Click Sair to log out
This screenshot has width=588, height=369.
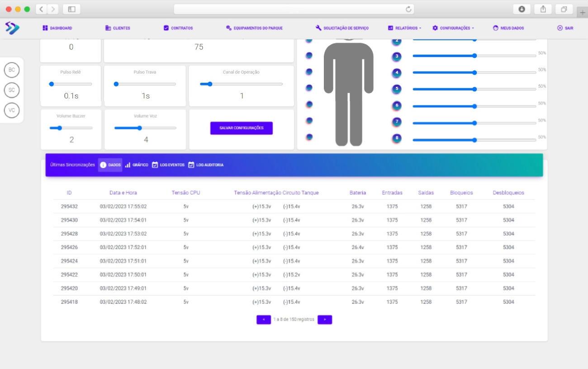[565, 28]
